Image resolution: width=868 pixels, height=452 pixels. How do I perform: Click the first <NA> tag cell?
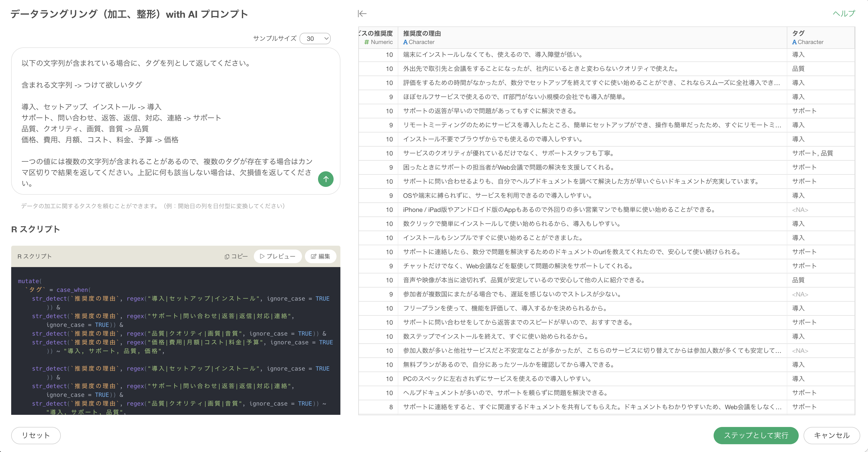(x=800, y=210)
